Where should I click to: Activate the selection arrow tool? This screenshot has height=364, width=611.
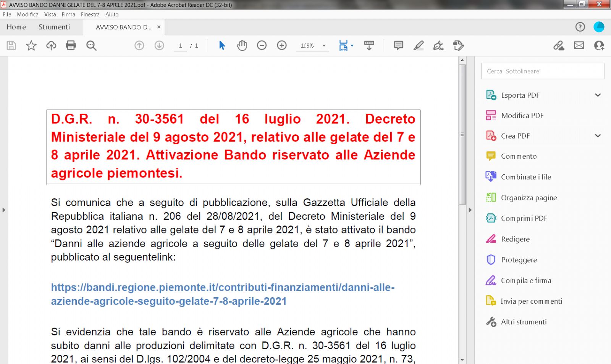(x=222, y=45)
